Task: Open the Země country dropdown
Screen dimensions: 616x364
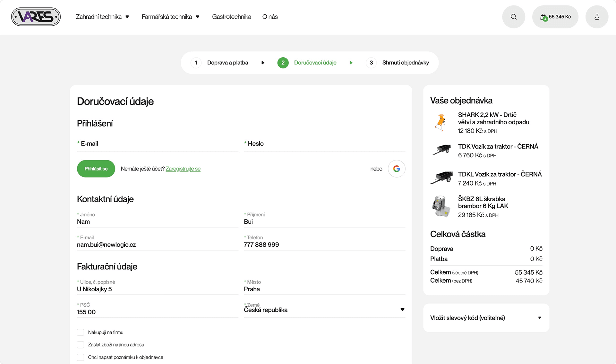Action: pos(324,310)
